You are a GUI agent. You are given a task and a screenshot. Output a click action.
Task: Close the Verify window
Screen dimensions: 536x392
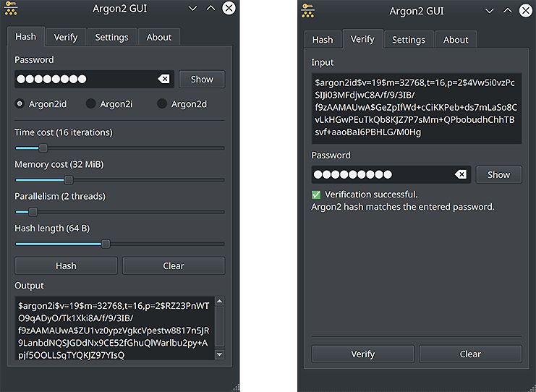click(526, 11)
